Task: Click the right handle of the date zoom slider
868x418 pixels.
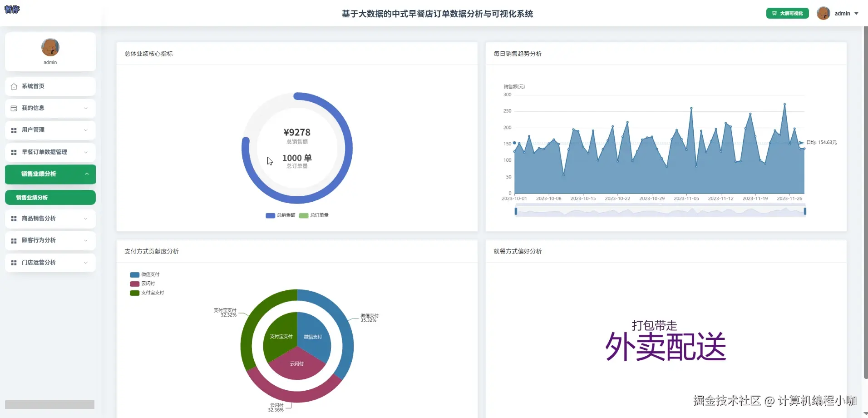Action: point(805,211)
